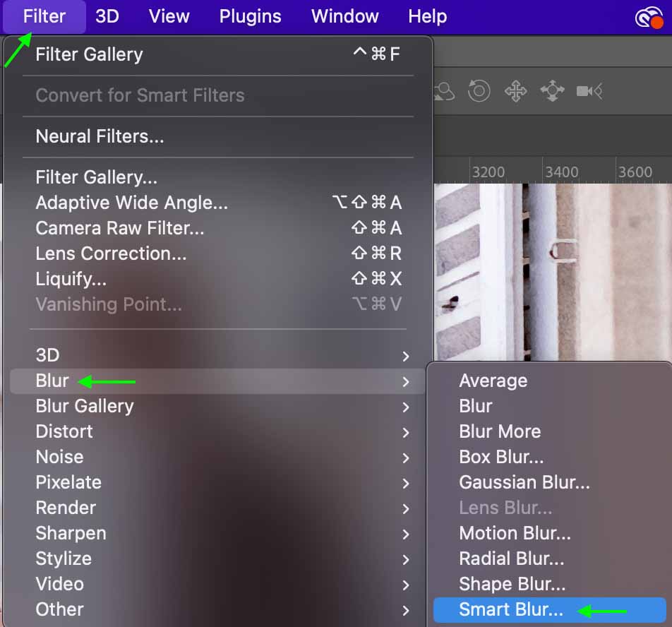Expand the Sharpen submenu
Image resolution: width=672 pixels, height=627 pixels.
(218, 533)
